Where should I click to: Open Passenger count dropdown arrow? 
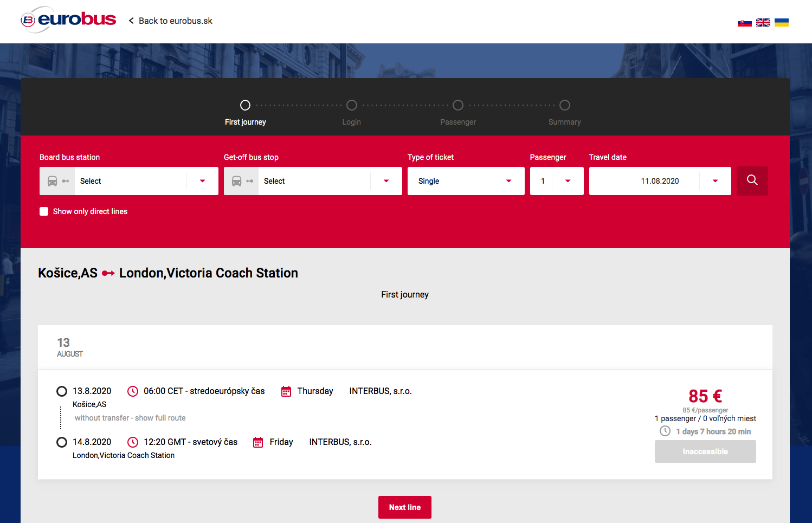click(568, 181)
